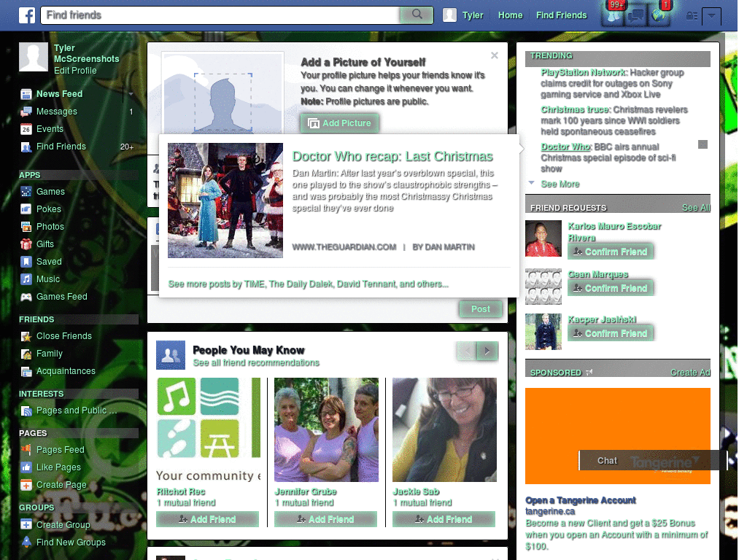Confirm Kacper Jasiński friend request

click(x=611, y=334)
